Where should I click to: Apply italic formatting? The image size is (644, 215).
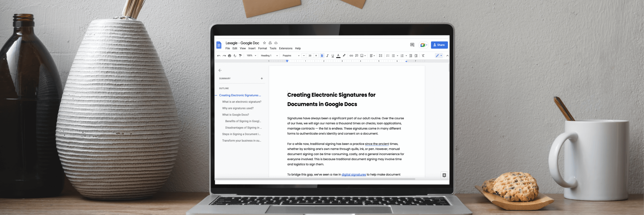327,55
